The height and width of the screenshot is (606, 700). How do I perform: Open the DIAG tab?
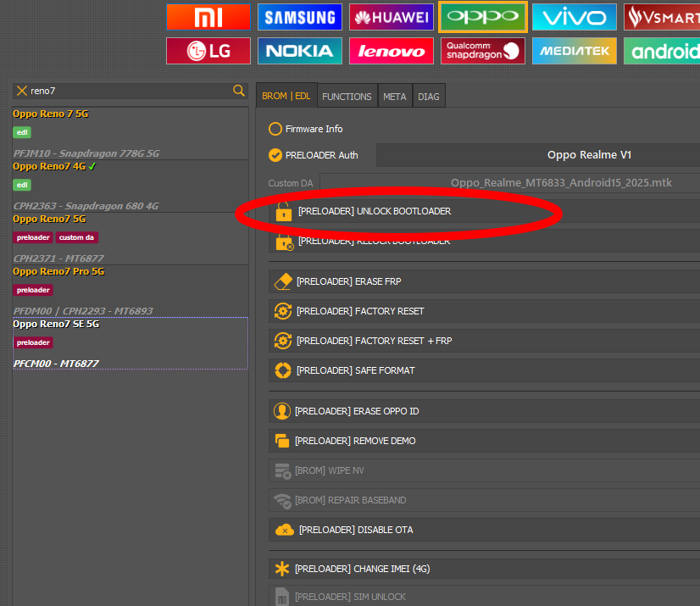[x=429, y=97]
